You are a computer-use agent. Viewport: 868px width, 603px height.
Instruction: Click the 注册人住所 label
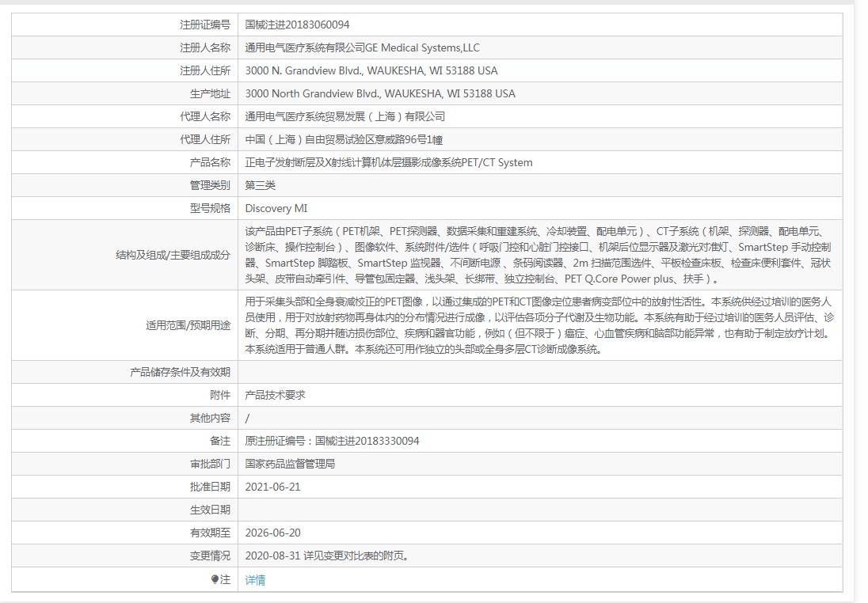(x=205, y=70)
